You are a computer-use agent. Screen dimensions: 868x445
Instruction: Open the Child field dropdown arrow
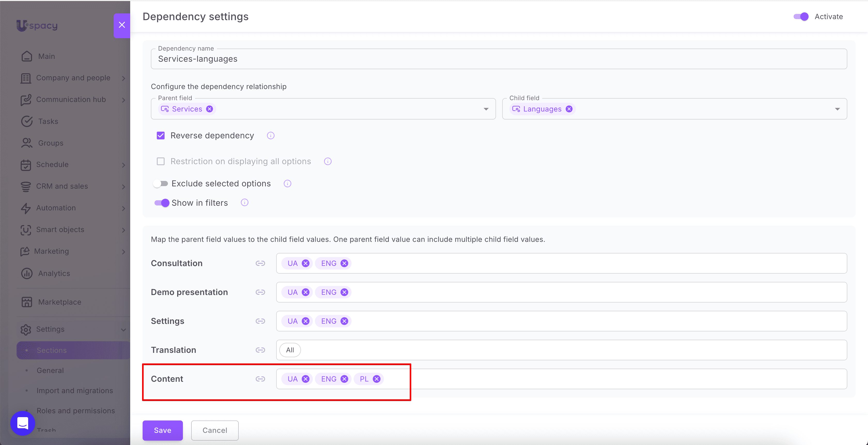[837, 109]
